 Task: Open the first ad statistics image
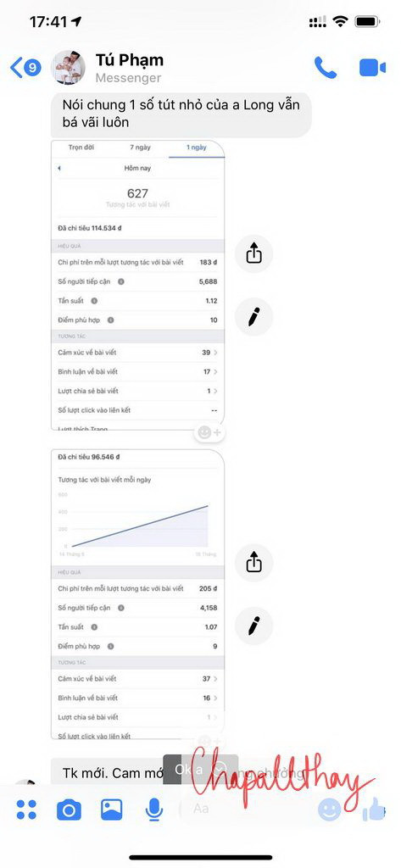138,285
